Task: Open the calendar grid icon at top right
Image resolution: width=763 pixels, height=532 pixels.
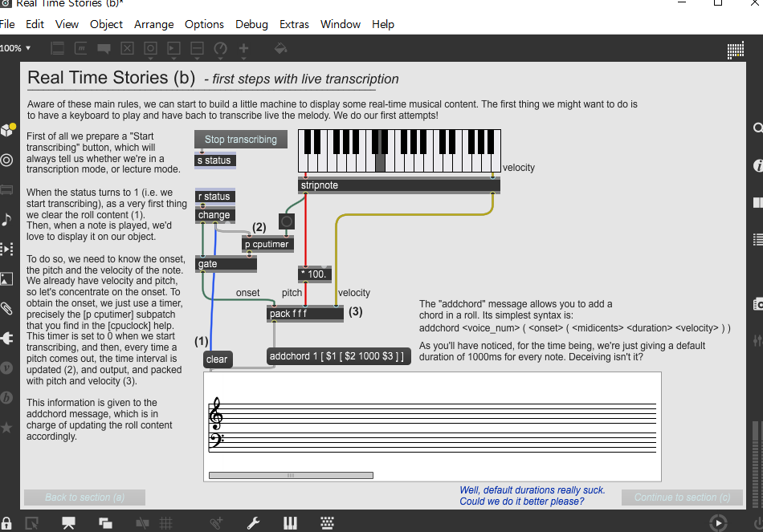Action: 734,50
